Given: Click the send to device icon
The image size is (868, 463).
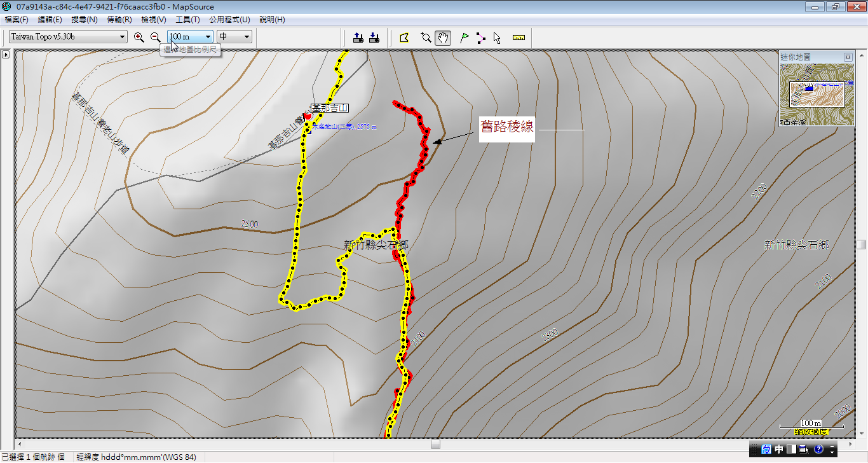Looking at the screenshot, I should (x=358, y=38).
